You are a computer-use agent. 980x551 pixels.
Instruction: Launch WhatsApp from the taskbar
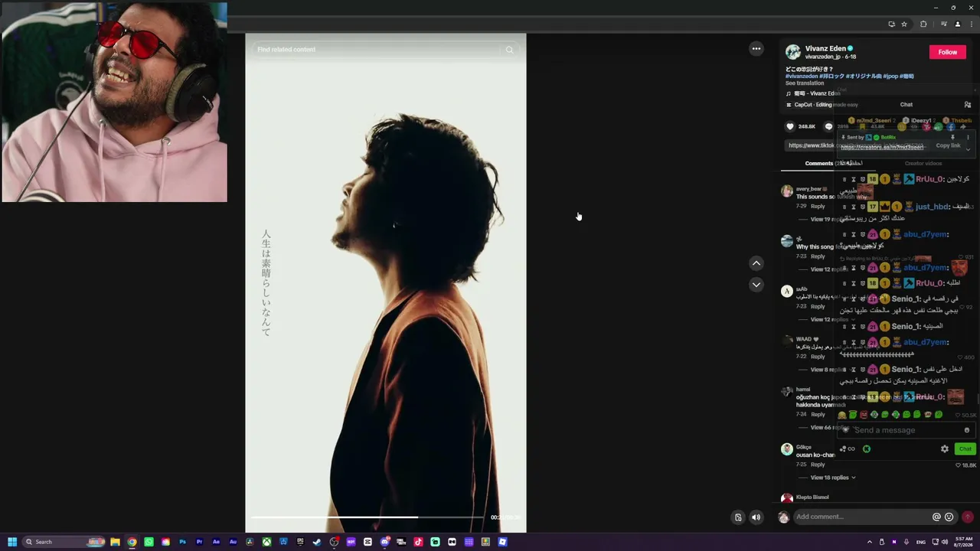149,542
